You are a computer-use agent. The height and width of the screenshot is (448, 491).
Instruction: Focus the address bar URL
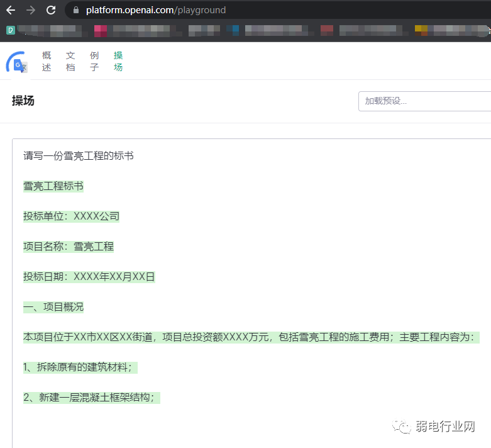(x=156, y=10)
